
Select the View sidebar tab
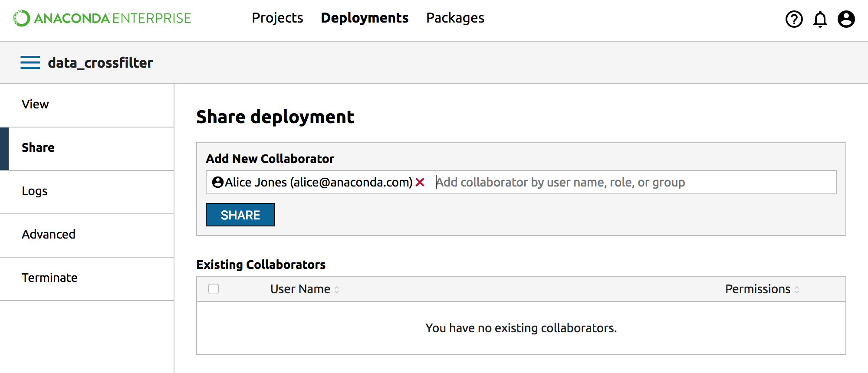click(x=36, y=104)
